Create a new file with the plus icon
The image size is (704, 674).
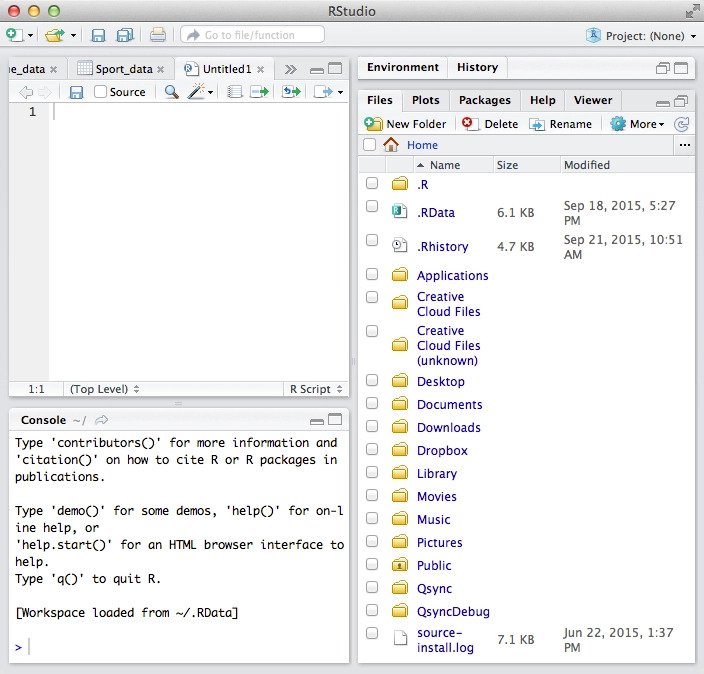coord(15,35)
